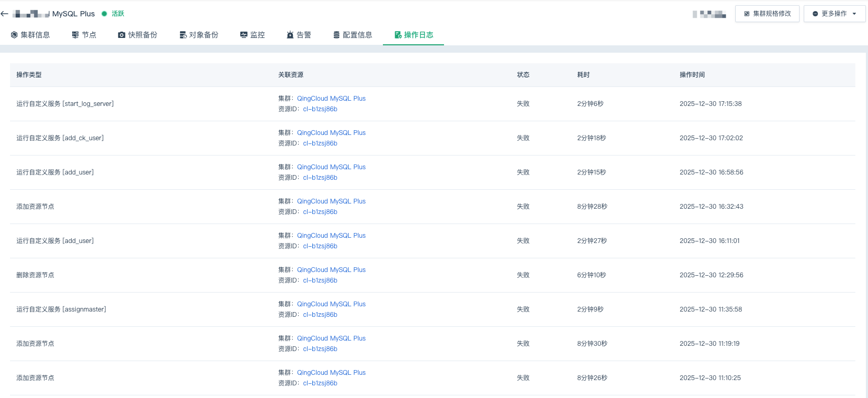Open the 更多操作 dropdown arrow
868x398 pixels.
854,14
